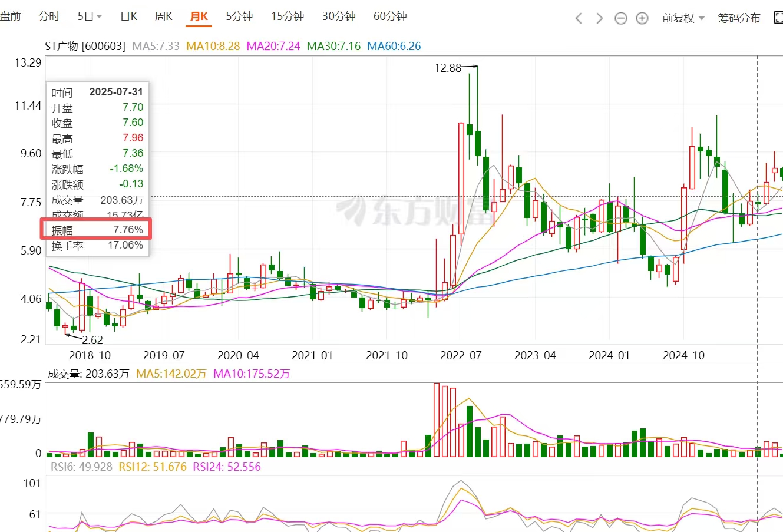783x532 pixels.
Task: Click the 2020-04 date axis label
Action: coord(238,355)
